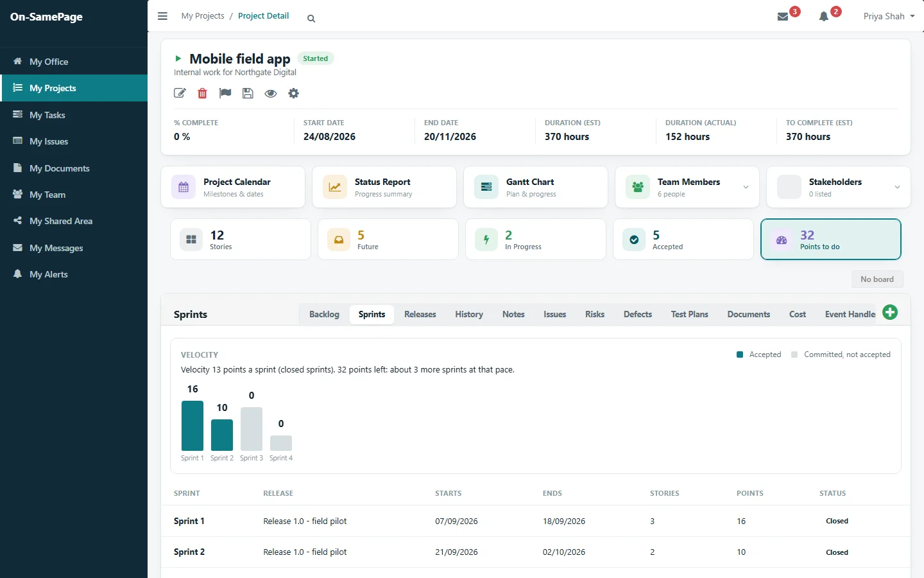Image resolution: width=924 pixels, height=578 pixels.
Task: Click the green plus add button
Action: click(890, 313)
